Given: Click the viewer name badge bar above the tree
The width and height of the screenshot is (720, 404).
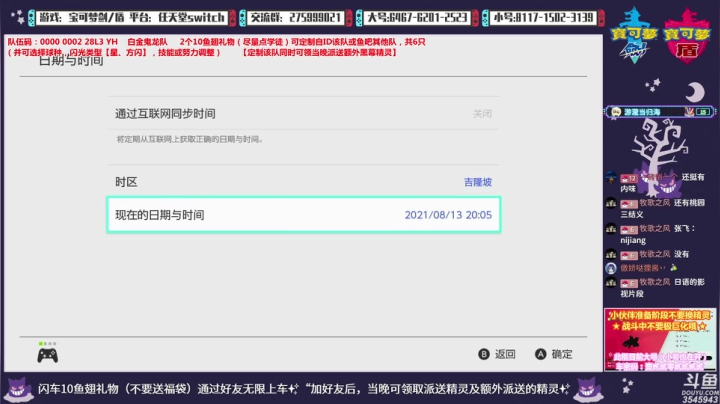Looking at the screenshot, I should point(660,112).
